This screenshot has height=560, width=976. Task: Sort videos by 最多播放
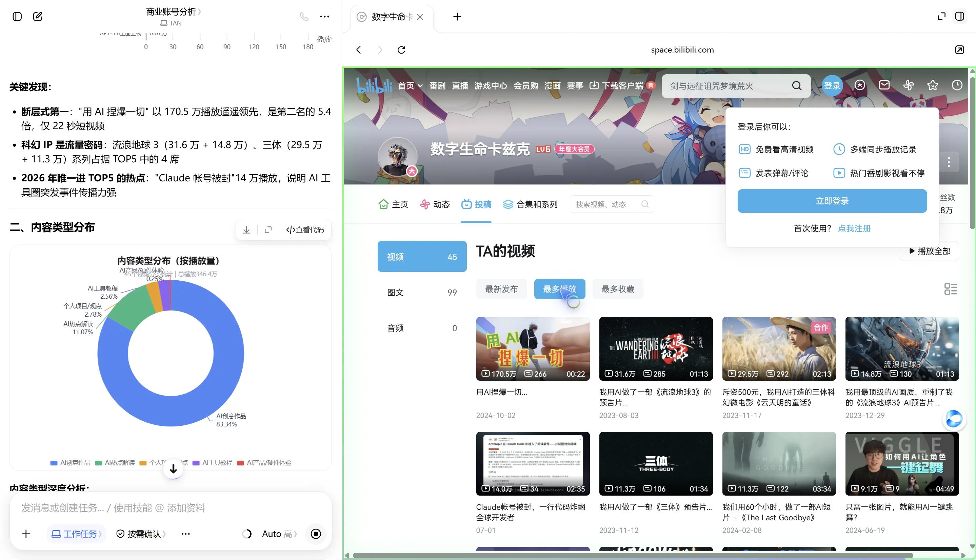(x=559, y=289)
